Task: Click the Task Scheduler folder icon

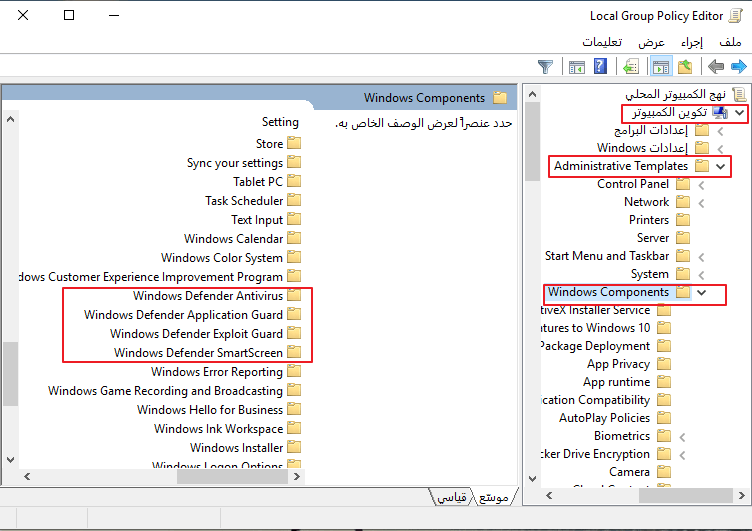Action: [x=294, y=200]
